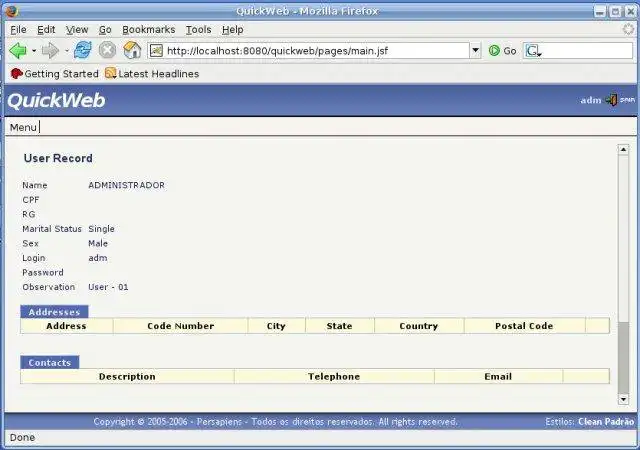Click the throbber activity indicator icon
The width and height of the screenshot is (640, 450).
pyautogui.click(x=629, y=29)
